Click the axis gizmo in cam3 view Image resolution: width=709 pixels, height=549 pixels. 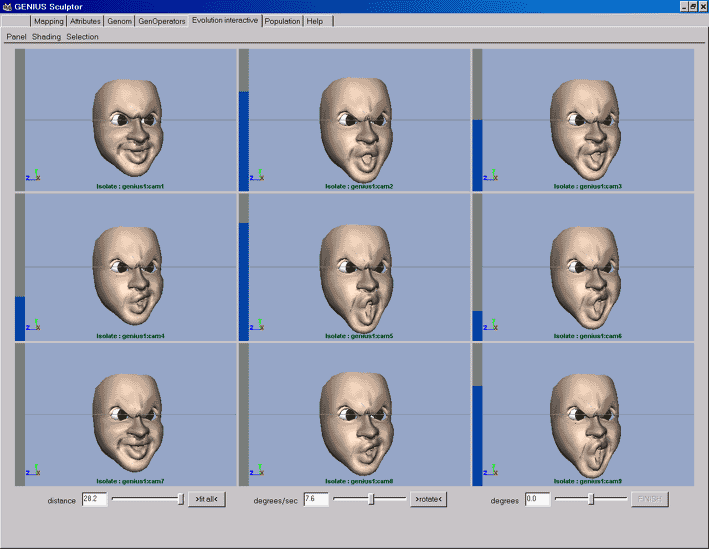tap(491, 175)
